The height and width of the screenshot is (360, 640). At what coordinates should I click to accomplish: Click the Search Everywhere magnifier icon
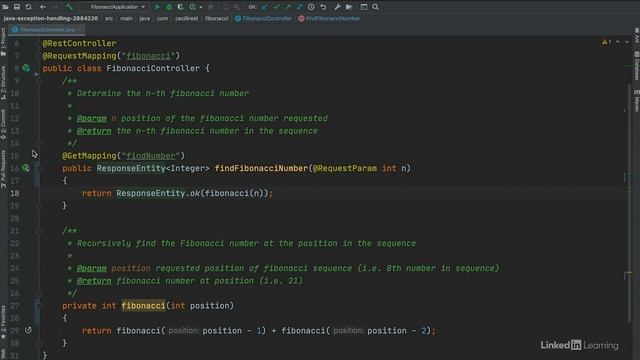click(375, 7)
